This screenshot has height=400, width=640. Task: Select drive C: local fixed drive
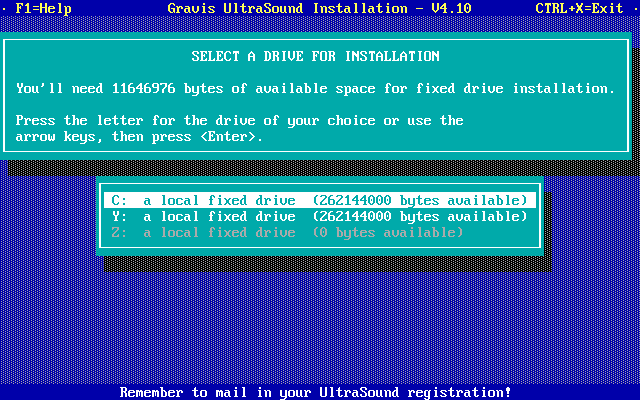coord(320,200)
